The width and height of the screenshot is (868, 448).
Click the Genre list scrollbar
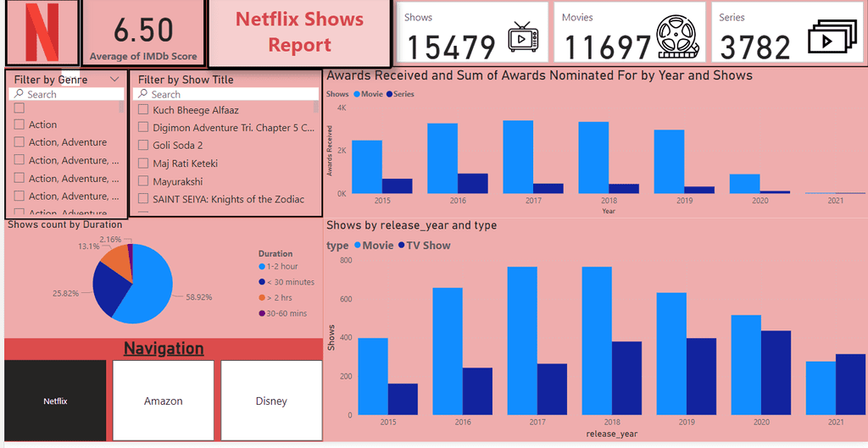(122, 108)
